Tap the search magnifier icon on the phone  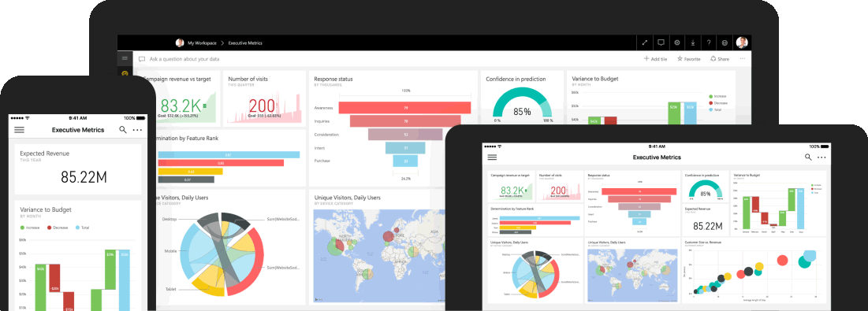123,130
